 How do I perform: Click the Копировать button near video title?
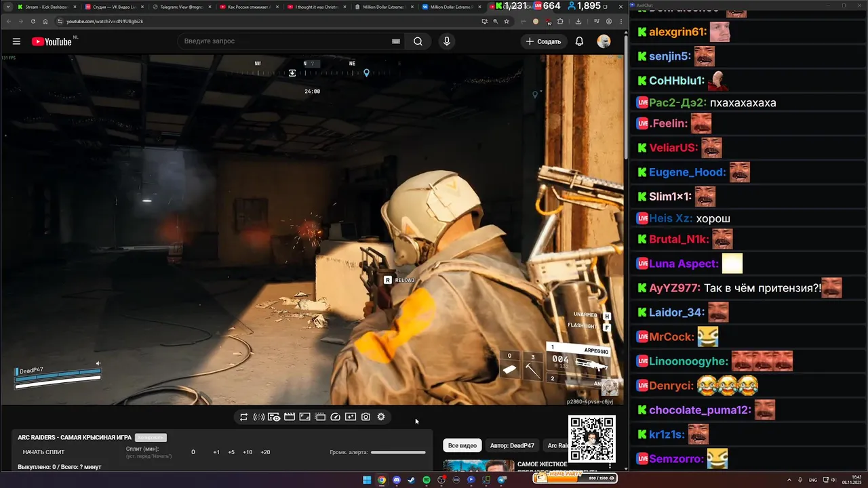(x=151, y=438)
